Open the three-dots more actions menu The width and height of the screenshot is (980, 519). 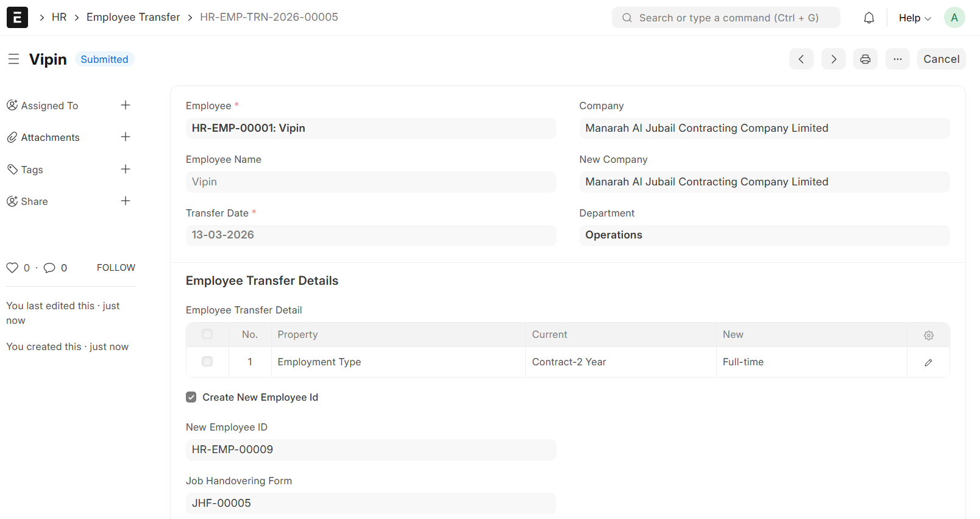(898, 59)
